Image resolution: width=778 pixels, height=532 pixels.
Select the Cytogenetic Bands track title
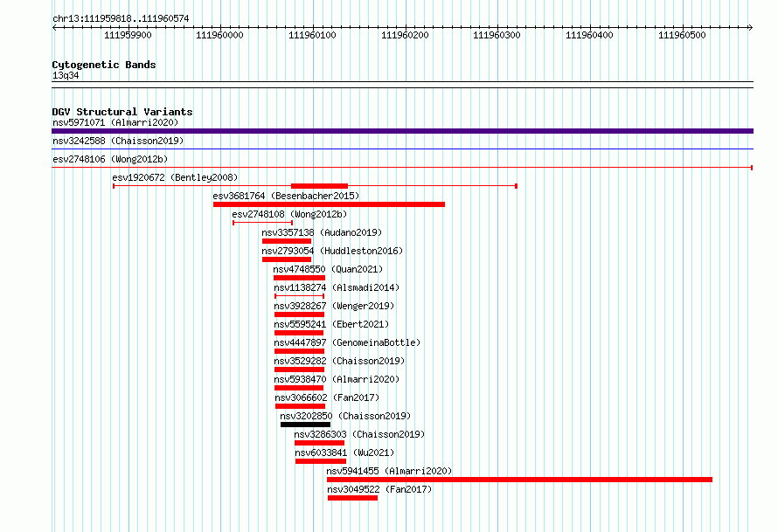tap(104, 65)
